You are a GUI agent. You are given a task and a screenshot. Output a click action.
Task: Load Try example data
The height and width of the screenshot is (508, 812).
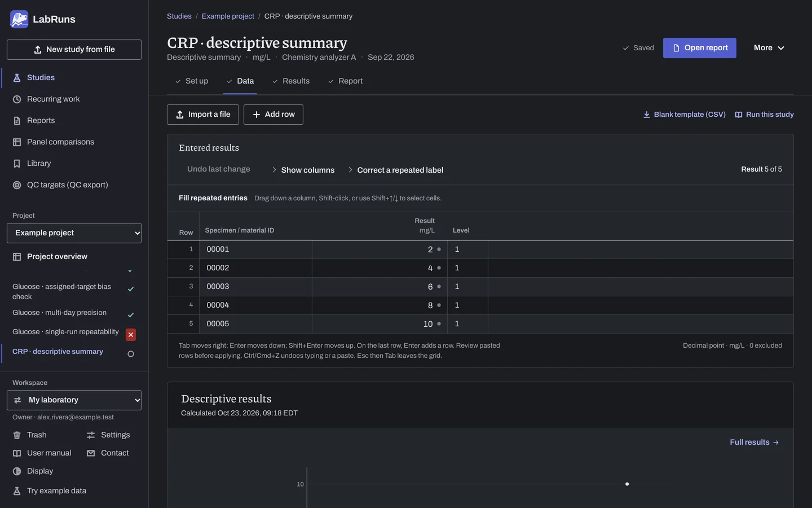pyautogui.click(x=50, y=491)
